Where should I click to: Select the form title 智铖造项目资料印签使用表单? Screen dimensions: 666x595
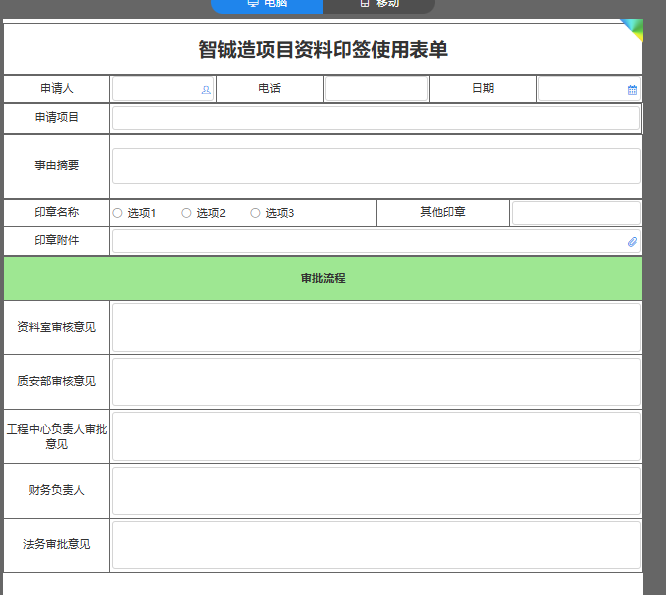tap(323, 49)
